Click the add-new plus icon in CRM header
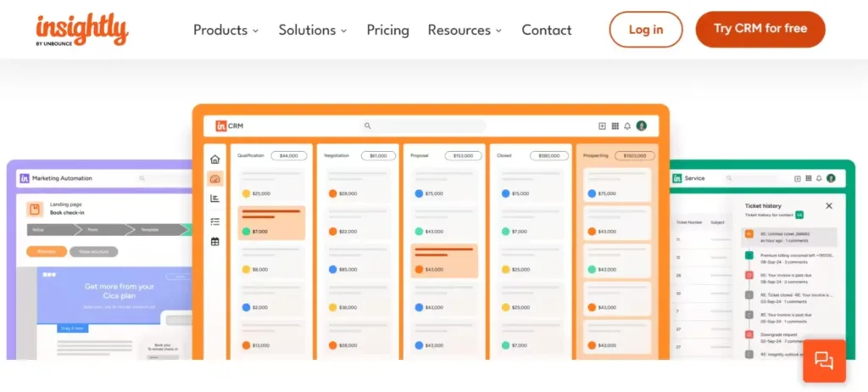 click(x=602, y=126)
